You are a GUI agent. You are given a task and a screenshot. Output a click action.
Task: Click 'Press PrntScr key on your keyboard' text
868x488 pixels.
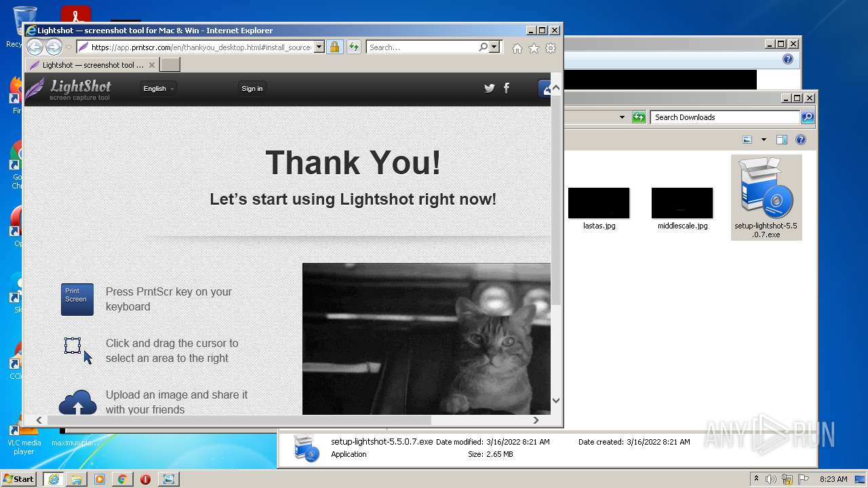tap(169, 299)
